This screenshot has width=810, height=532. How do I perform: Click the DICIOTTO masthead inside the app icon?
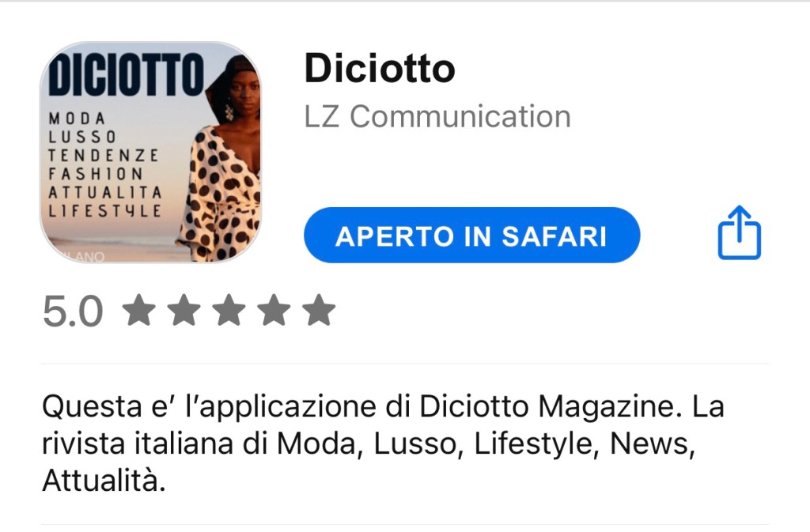[x=126, y=74]
